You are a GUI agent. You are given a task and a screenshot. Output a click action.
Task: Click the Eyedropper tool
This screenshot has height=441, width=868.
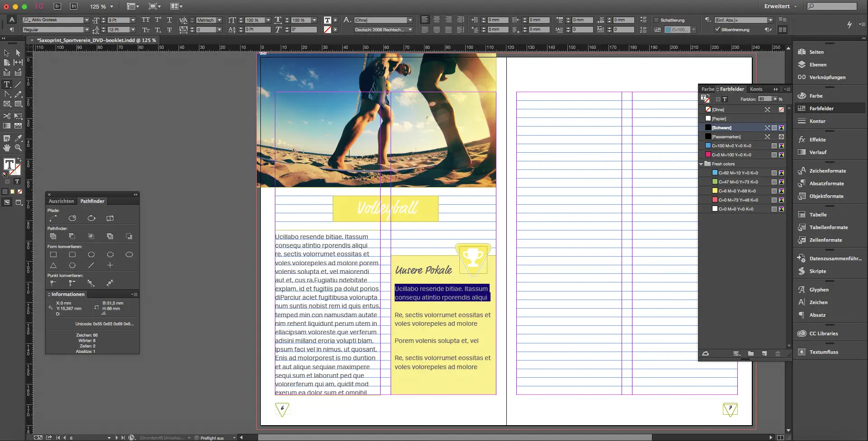[18, 138]
